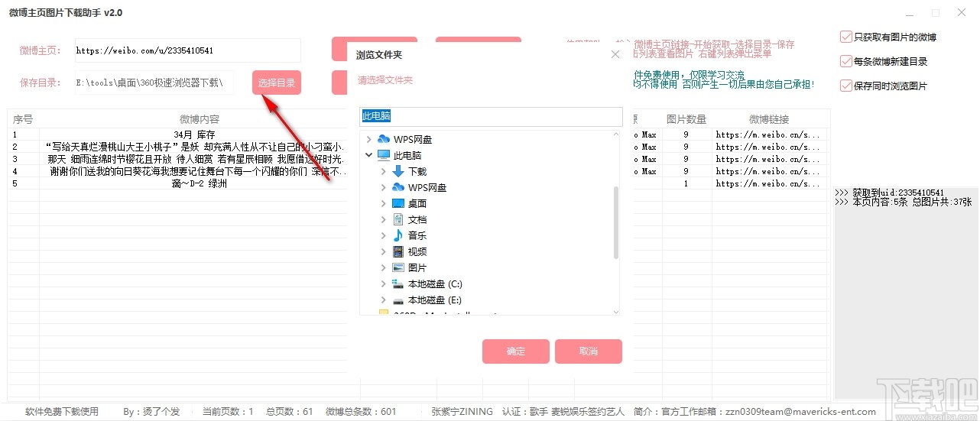Expand the 音乐 folder node

pos(384,235)
